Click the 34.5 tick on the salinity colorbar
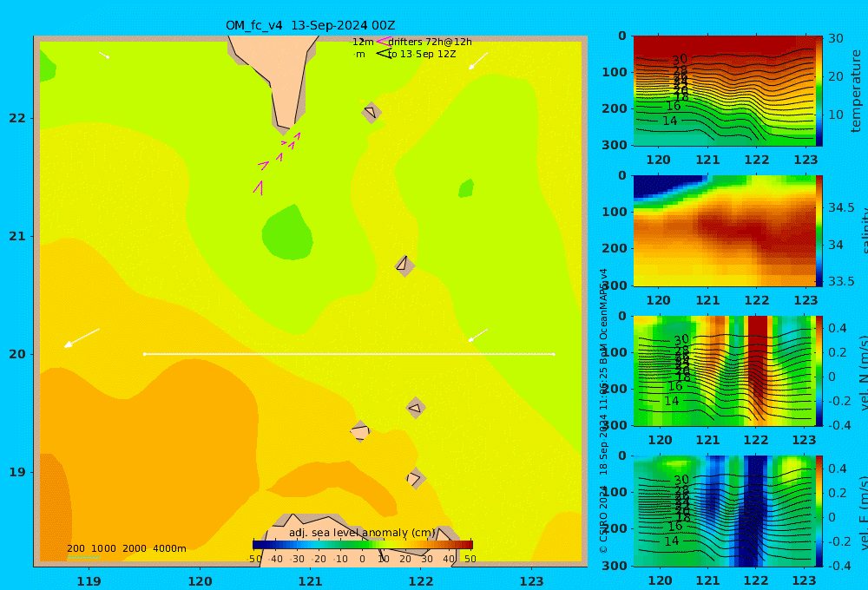The height and width of the screenshot is (590, 868). 841,207
